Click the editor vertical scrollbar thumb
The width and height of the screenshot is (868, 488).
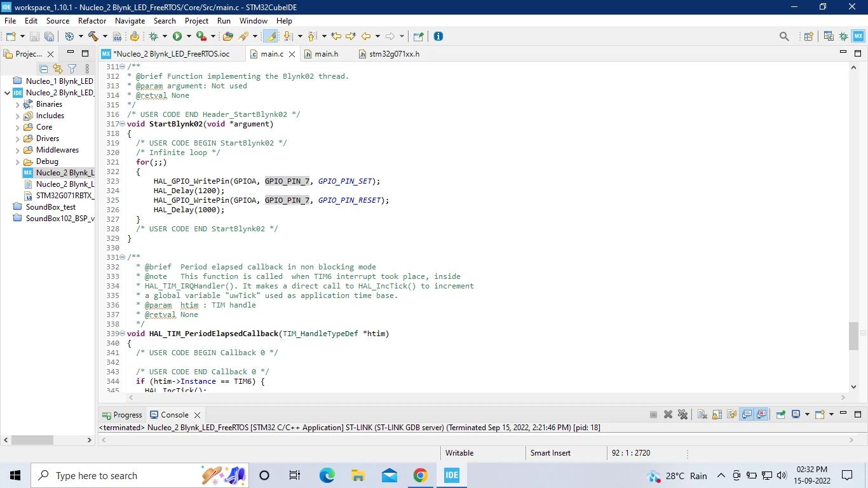point(853,336)
